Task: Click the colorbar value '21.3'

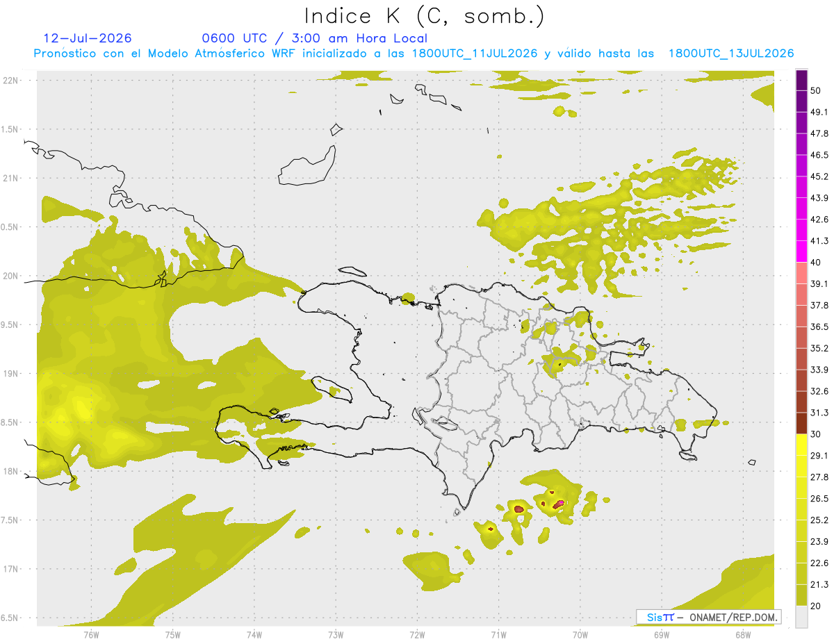Action: tap(819, 585)
